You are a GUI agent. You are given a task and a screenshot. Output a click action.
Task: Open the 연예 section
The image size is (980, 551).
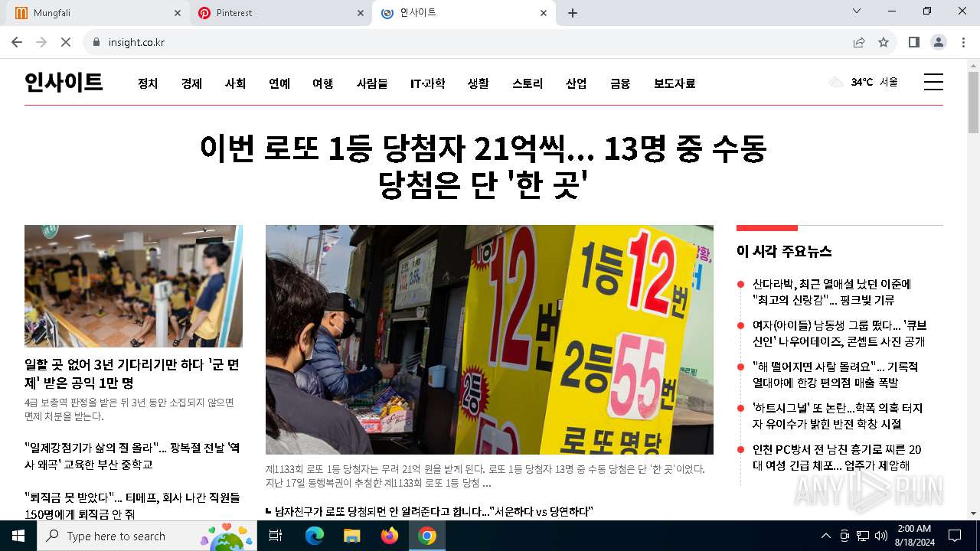[x=279, y=83]
